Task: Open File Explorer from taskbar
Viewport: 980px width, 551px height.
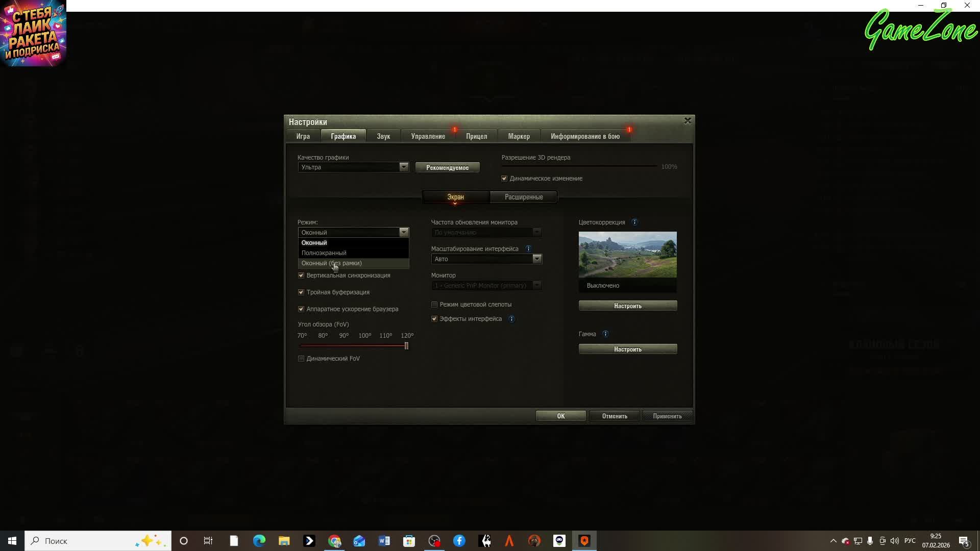Action: point(284,541)
